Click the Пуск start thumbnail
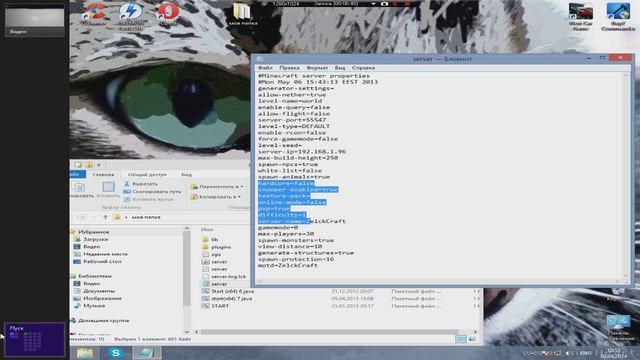Screen dimensions: 640x360 click(34, 340)
